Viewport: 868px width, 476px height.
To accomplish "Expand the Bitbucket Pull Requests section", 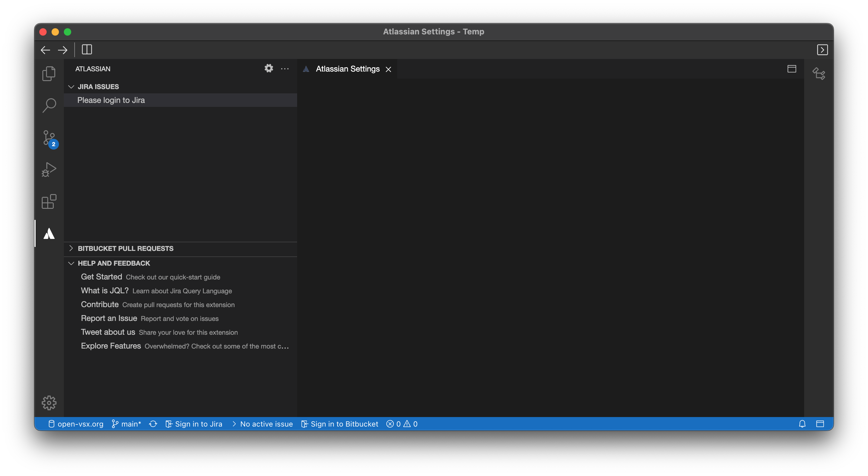I will 126,248.
